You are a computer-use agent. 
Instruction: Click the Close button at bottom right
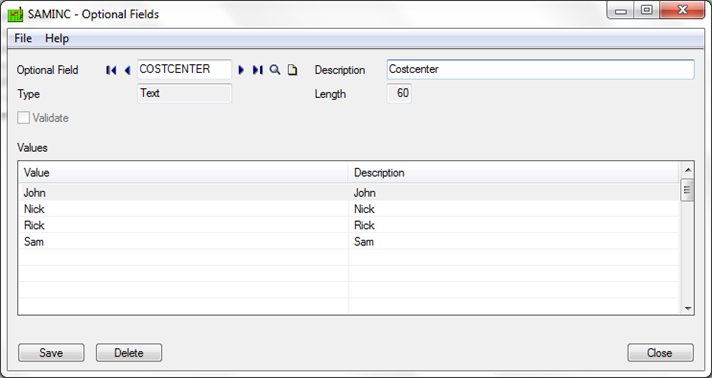coord(660,353)
